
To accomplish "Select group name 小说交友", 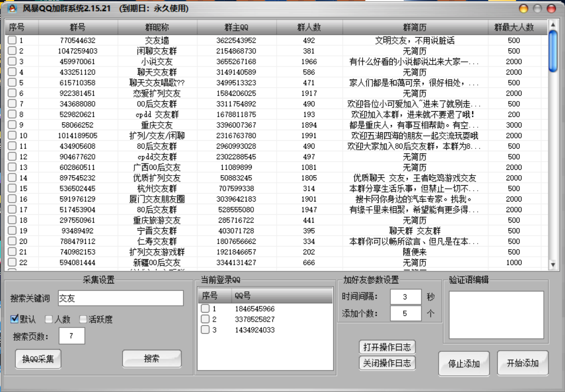I will 157,61.
